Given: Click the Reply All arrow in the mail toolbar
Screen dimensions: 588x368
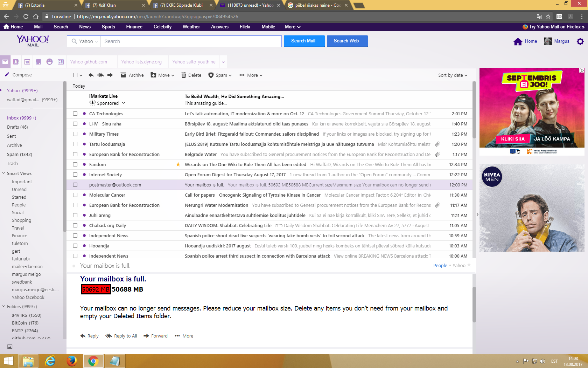Looking at the screenshot, I should click(x=100, y=75).
